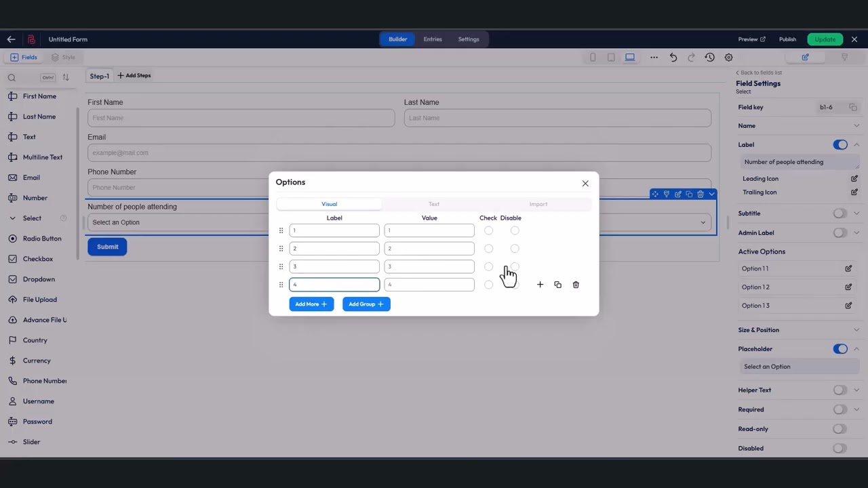Add a new row after option 4
The image size is (868, 488).
540,285
